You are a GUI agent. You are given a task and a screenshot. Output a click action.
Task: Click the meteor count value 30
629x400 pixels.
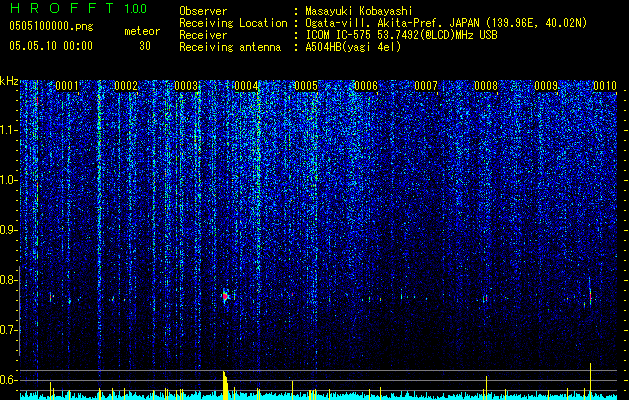(145, 46)
